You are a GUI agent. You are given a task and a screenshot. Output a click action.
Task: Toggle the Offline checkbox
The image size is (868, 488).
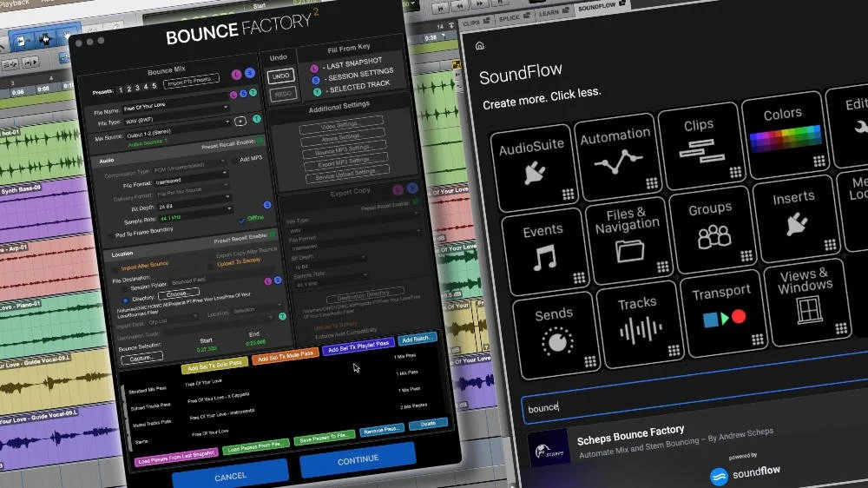click(x=242, y=221)
